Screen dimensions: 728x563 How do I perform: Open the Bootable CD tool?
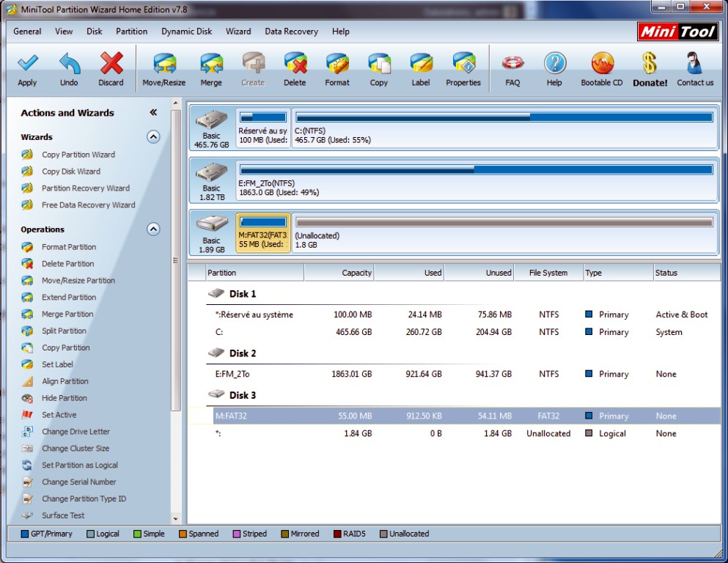pos(602,70)
